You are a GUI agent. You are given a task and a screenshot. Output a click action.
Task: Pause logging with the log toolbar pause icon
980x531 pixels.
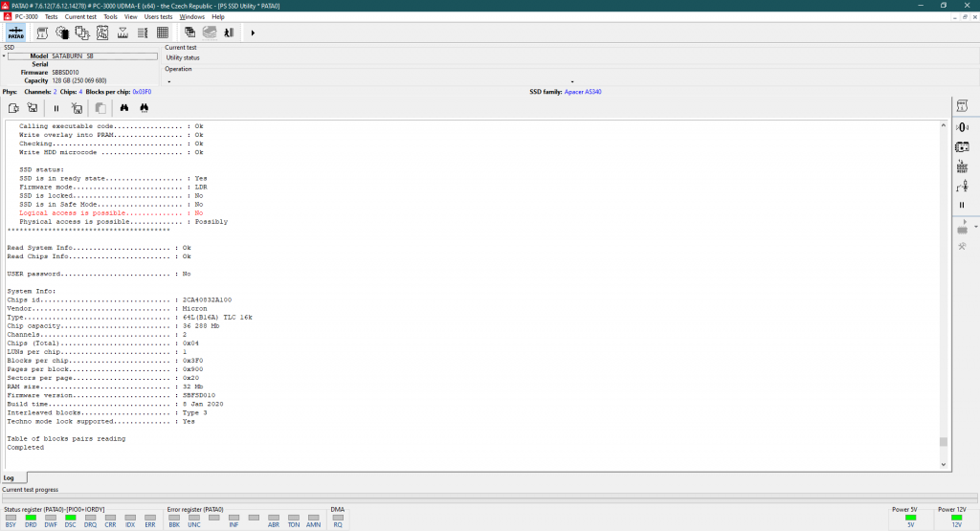tap(56, 108)
